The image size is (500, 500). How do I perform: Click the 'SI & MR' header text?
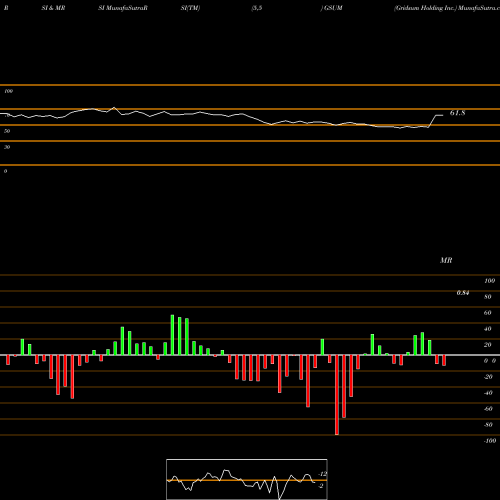pyautogui.click(x=53, y=8)
